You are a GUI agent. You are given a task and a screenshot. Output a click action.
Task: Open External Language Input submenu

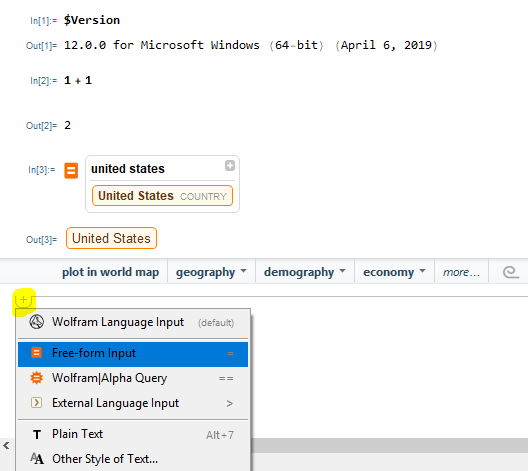point(133,403)
